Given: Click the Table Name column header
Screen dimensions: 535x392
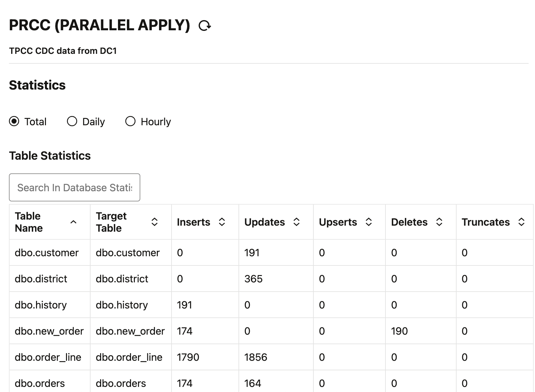Looking at the screenshot, I should 29,222.
